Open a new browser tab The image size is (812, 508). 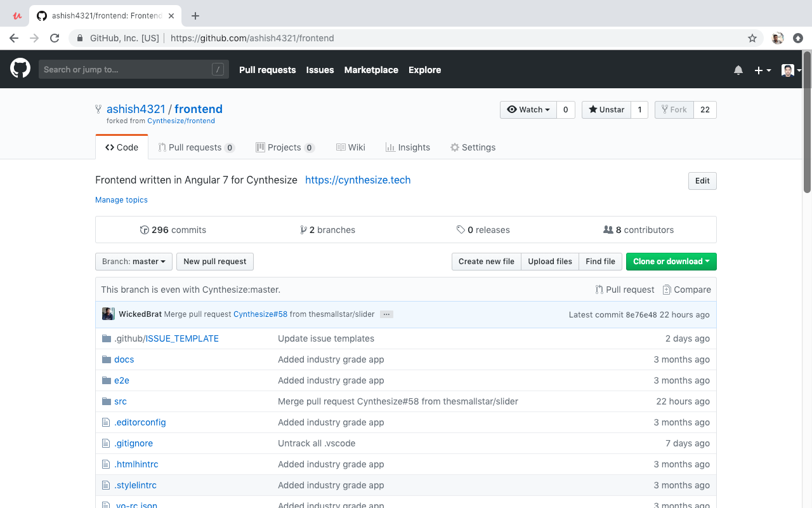(x=195, y=16)
